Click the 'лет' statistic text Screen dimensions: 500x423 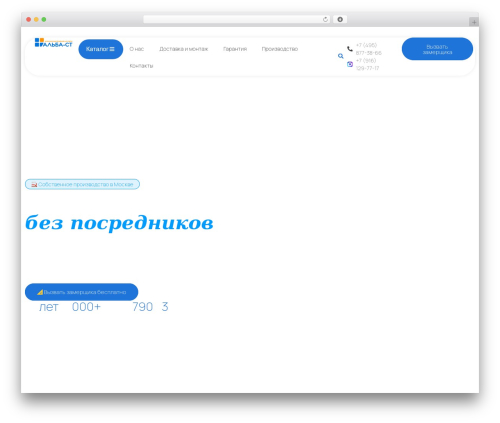click(49, 307)
